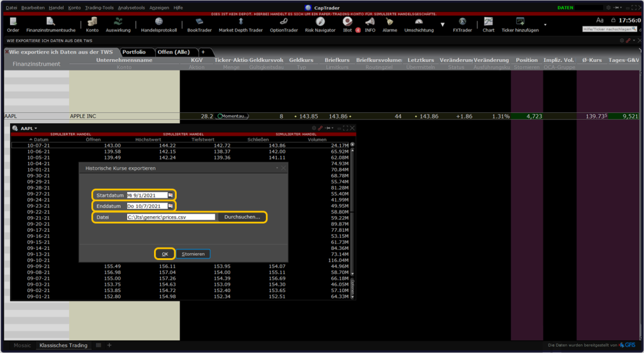This screenshot has width=644, height=353.
Task: Expand the AAPL symbol dropdown
Action: point(36,128)
